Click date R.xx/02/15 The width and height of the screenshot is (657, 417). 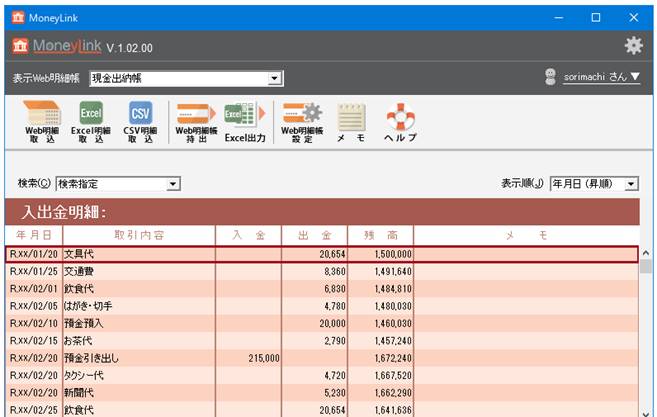click(34, 341)
